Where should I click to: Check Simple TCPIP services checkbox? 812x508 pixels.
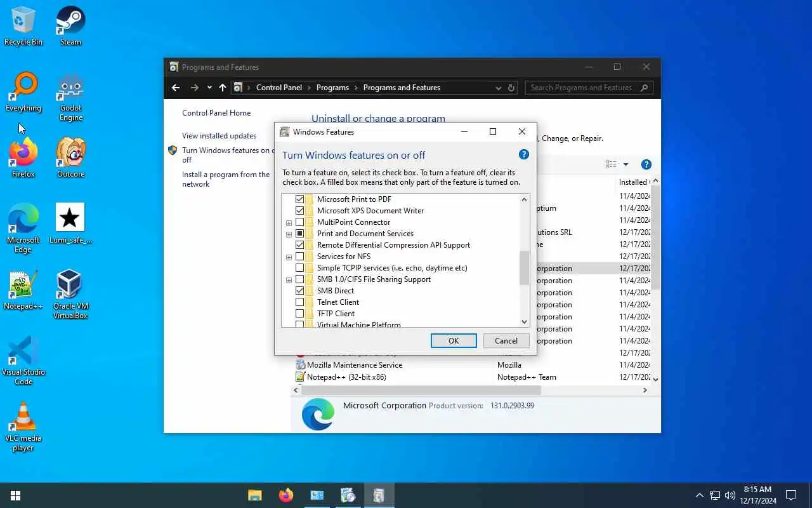(299, 268)
